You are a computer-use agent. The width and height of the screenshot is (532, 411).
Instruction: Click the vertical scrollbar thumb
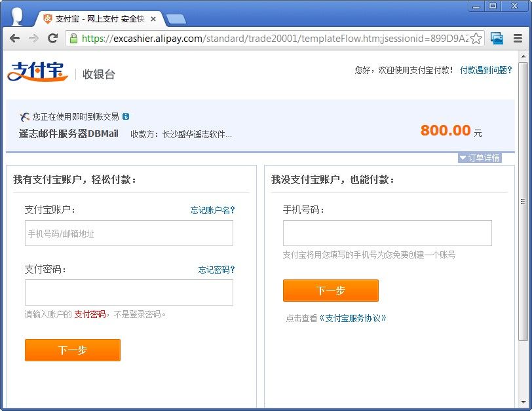[x=523, y=202]
